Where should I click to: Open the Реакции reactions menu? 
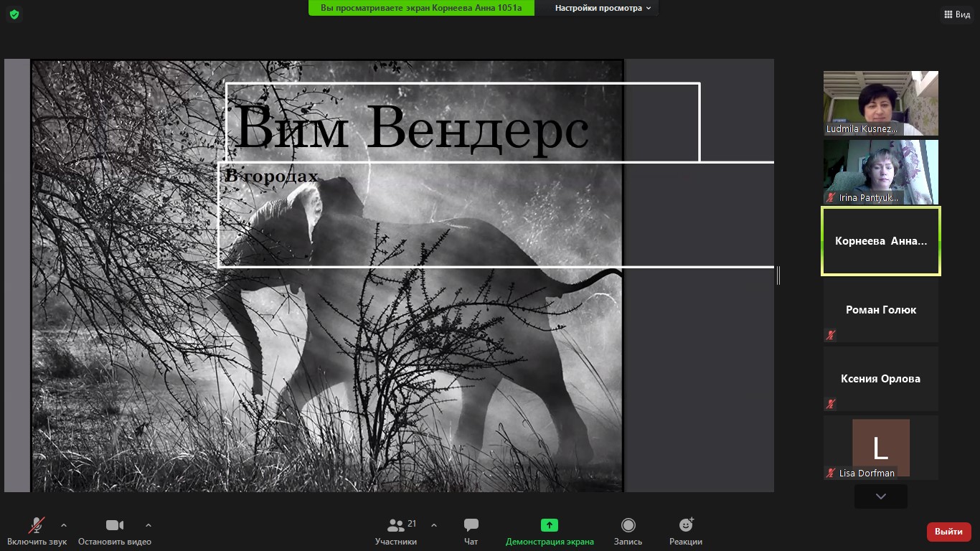pyautogui.click(x=686, y=531)
